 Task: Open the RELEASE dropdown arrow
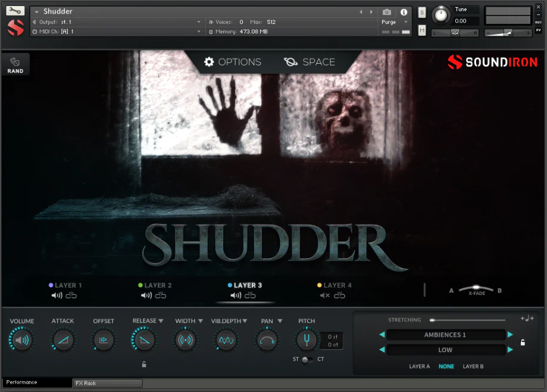click(161, 321)
